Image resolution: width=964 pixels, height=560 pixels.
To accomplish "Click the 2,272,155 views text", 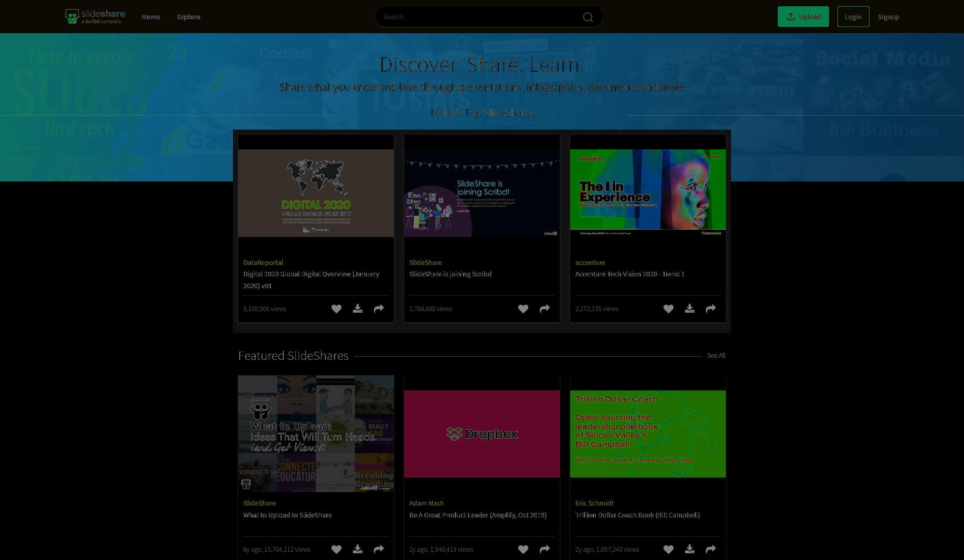I will point(597,309).
